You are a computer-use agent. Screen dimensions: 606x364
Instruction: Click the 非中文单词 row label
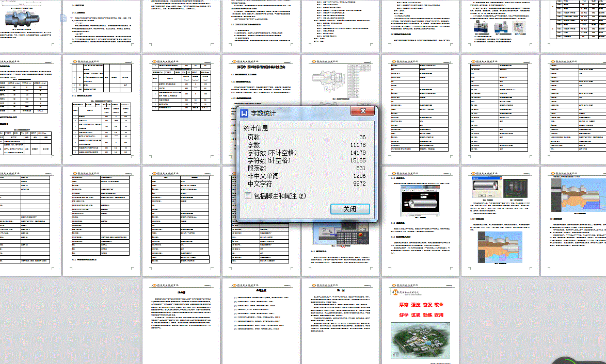point(263,176)
